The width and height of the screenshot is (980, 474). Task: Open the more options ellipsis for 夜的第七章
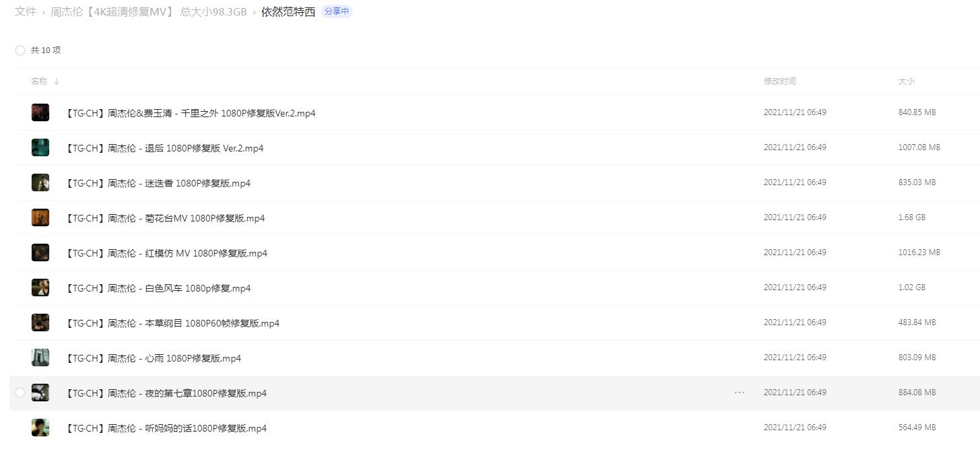(740, 393)
